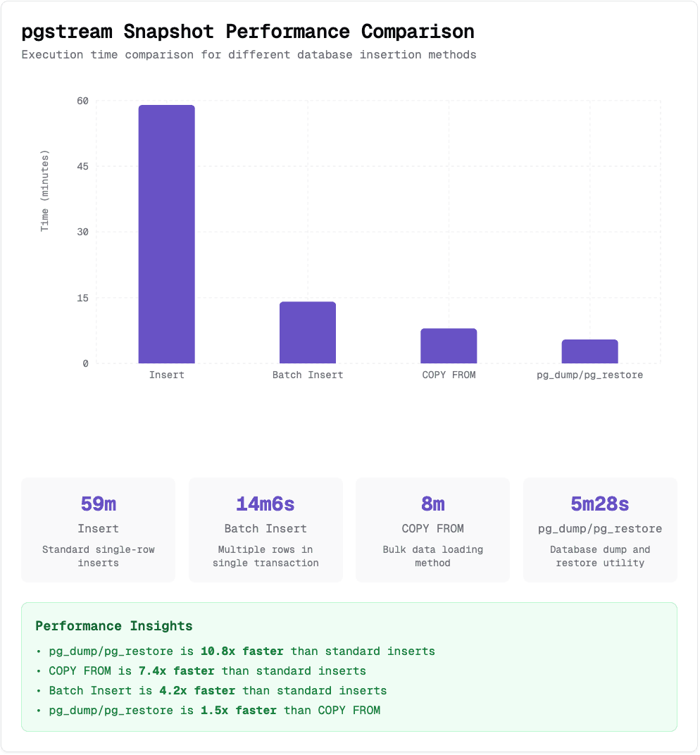Click the Batch Insert x-axis label
Viewport: 700px width, 755px height.
tap(308, 375)
